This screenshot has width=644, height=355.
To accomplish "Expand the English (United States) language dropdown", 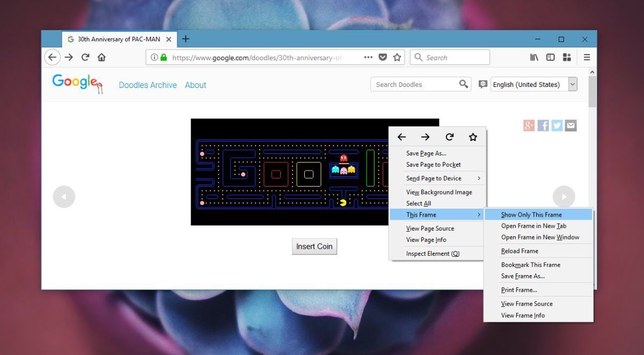I will point(572,84).
